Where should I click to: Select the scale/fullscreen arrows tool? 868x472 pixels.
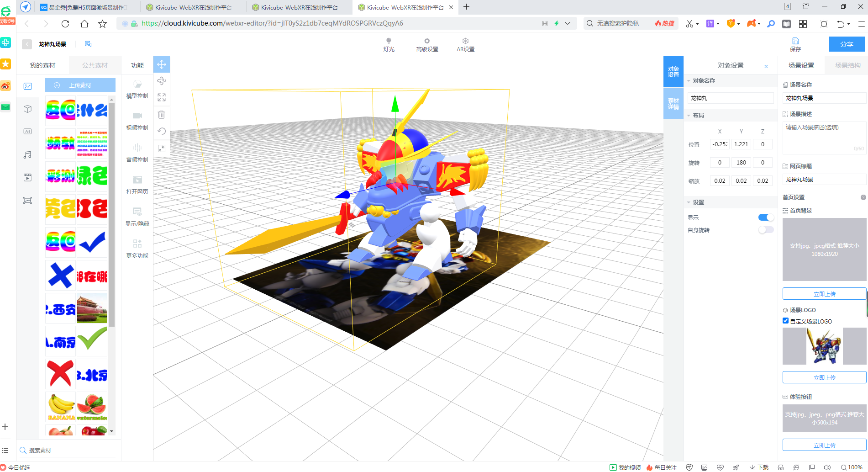click(162, 97)
